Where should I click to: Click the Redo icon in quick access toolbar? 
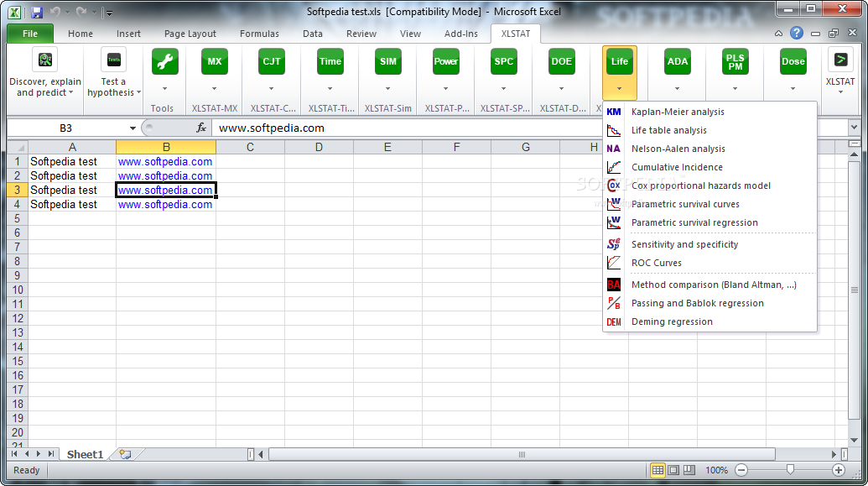(81, 12)
